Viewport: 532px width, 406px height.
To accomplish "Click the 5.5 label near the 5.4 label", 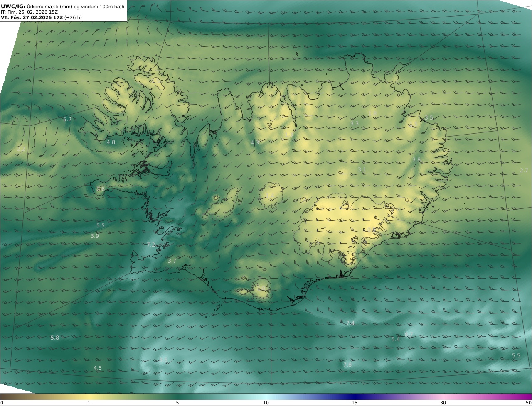I will point(516,356).
